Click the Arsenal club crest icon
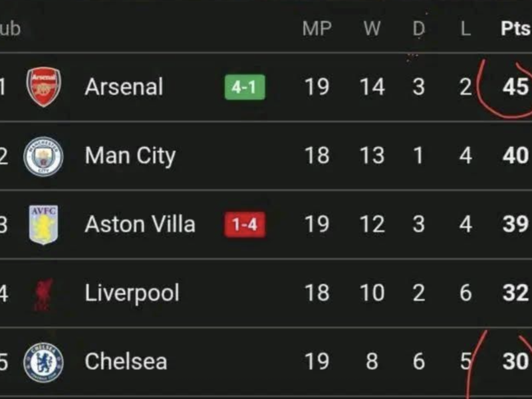This screenshot has width=532, height=399. click(x=40, y=86)
